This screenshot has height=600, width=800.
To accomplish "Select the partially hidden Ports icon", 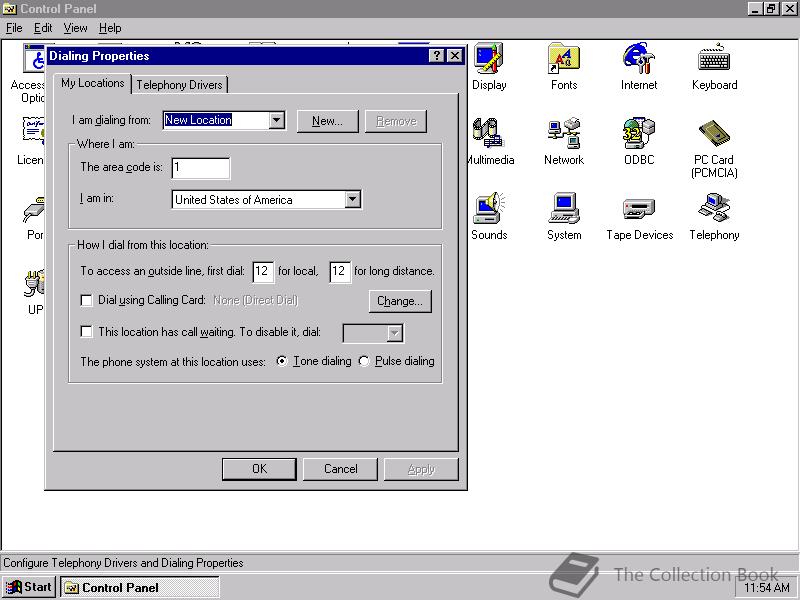I will 35,216.
